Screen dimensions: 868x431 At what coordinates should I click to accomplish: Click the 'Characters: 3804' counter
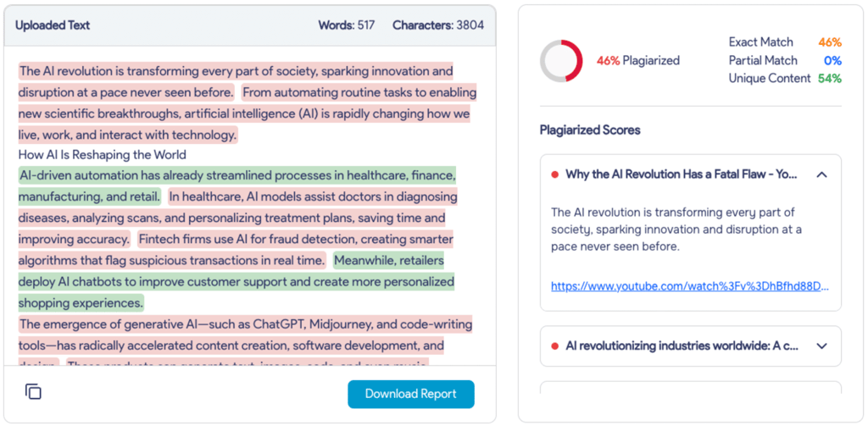(x=438, y=25)
